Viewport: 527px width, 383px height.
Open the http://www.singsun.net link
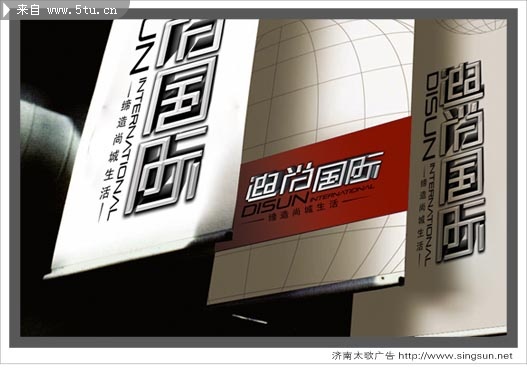pos(455,356)
